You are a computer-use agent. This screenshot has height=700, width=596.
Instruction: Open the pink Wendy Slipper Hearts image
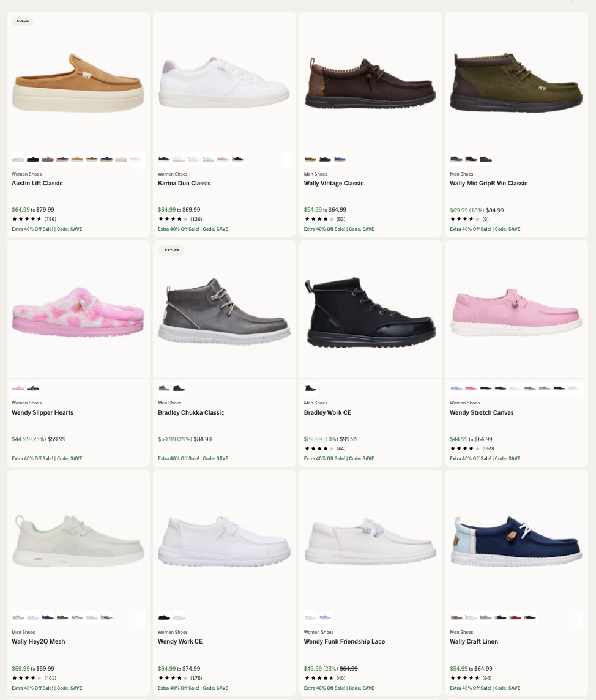tap(78, 312)
